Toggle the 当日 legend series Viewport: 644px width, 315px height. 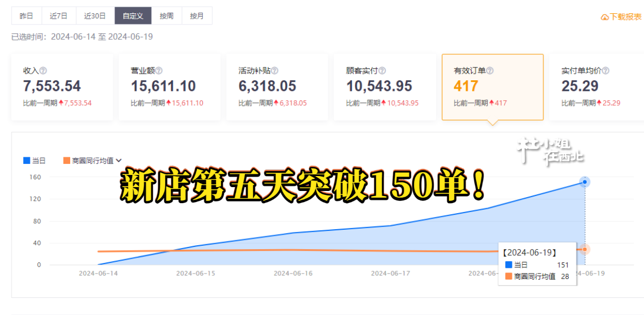pyautogui.click(x=34, y=161)
